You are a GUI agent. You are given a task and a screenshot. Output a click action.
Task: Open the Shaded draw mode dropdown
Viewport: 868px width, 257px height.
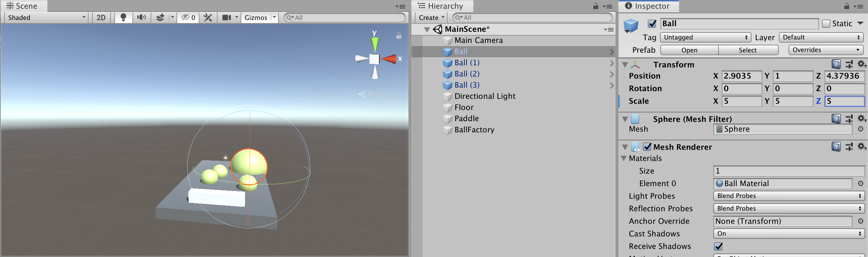pyautogui.click(x=46, y=17)
